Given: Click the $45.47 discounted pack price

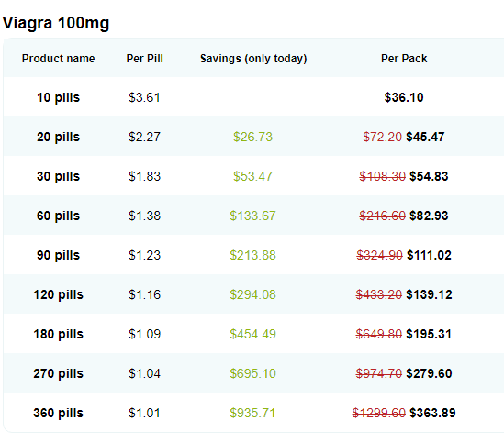Looking at the screenshot, I should coord(425,137).
